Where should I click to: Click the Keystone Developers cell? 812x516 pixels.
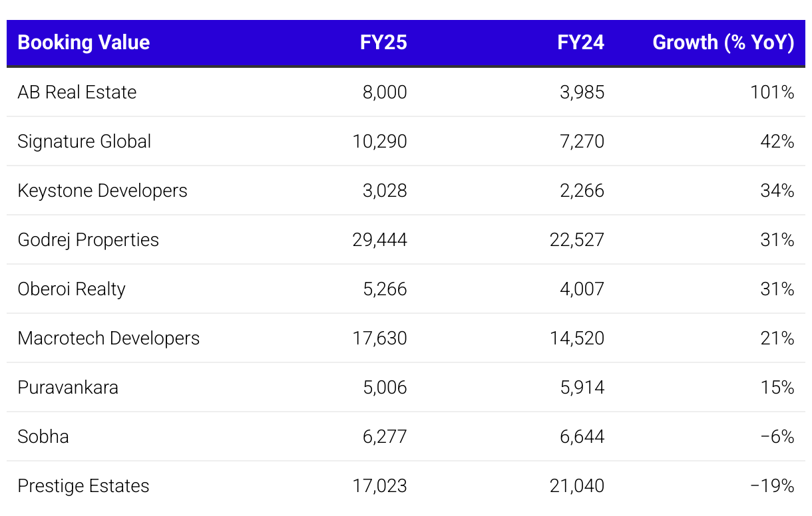pos(102,190)
